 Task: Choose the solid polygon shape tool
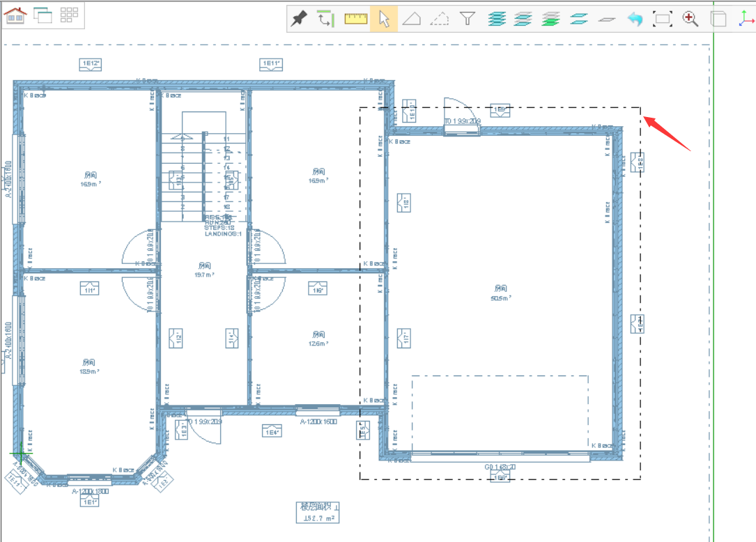(411, 19)
